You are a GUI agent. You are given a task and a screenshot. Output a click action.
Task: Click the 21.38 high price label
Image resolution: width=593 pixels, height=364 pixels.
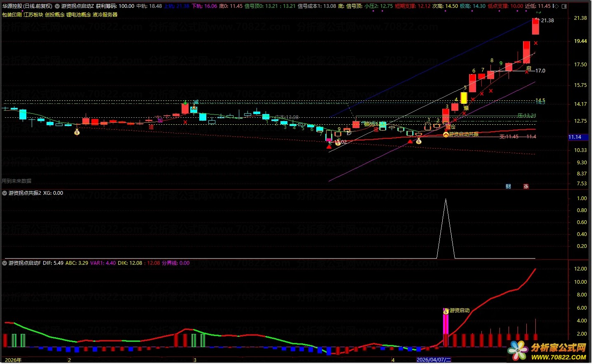tap(547, 21)
